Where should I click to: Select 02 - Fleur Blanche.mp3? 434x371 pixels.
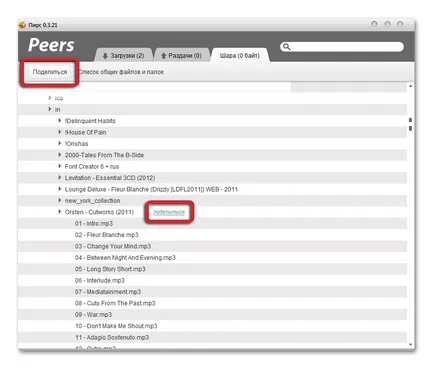coord(212,235)
